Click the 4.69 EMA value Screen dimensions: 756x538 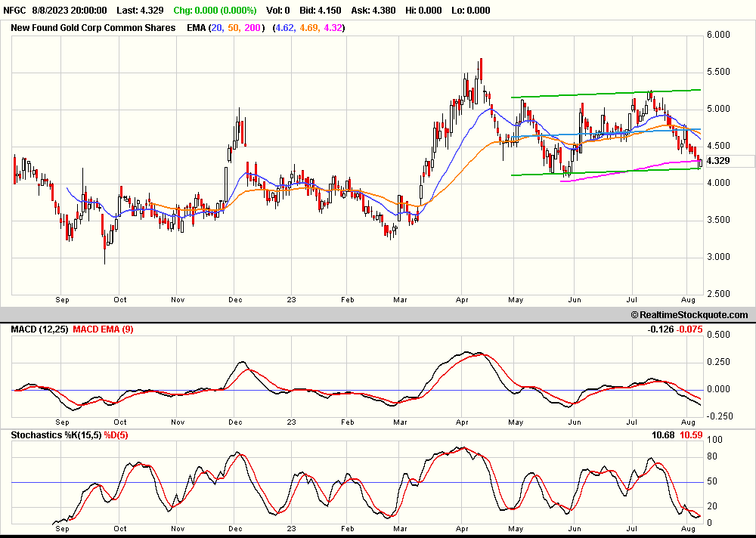(308, 28)
